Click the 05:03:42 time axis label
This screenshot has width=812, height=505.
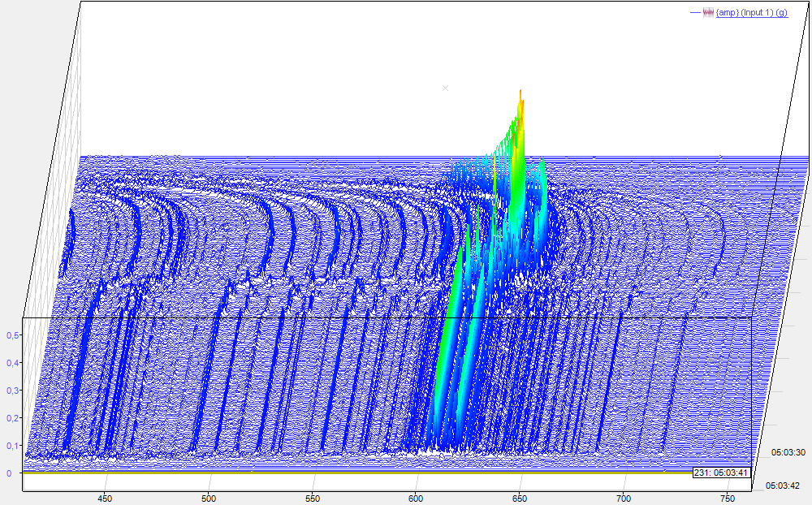point(784,486)
